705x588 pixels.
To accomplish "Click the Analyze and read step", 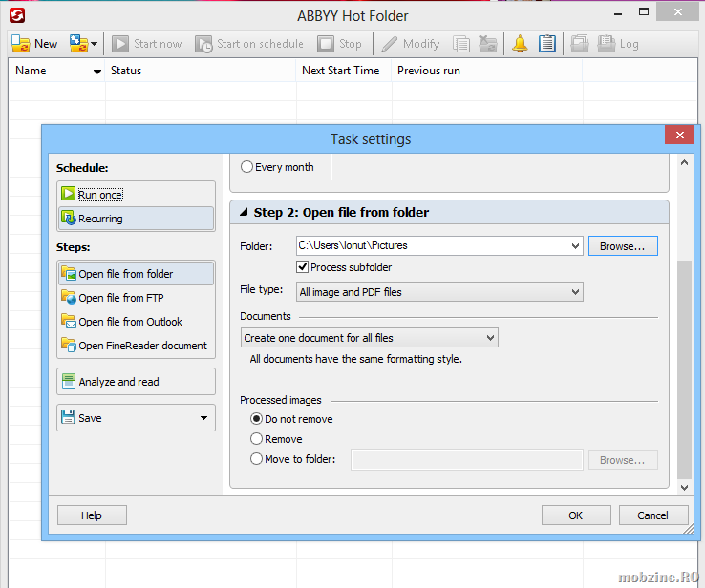I will click(x=136, y=382).
